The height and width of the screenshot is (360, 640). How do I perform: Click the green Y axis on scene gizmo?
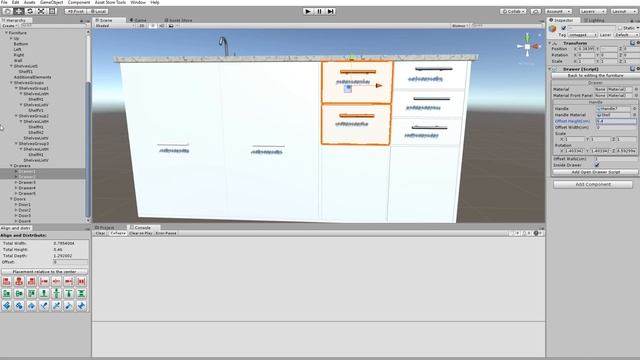coord(527,38)
